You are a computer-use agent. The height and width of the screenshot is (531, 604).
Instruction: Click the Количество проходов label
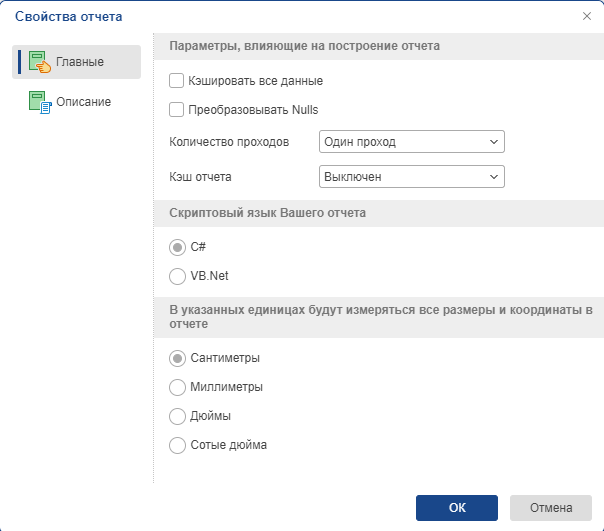pyautogui.click(x=229, y=142)
